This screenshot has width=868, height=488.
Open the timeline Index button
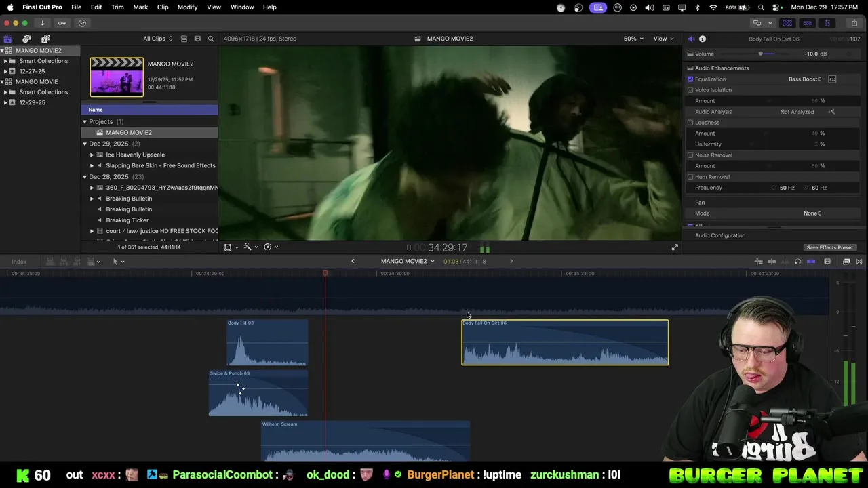tap(19, 262)
